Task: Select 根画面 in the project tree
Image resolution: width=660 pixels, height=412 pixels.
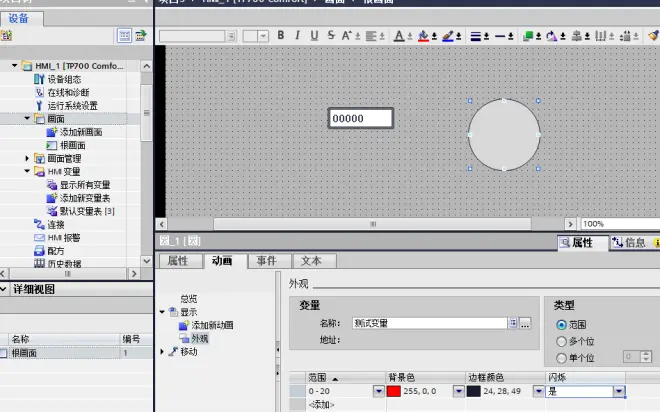Action: [72, 145]
